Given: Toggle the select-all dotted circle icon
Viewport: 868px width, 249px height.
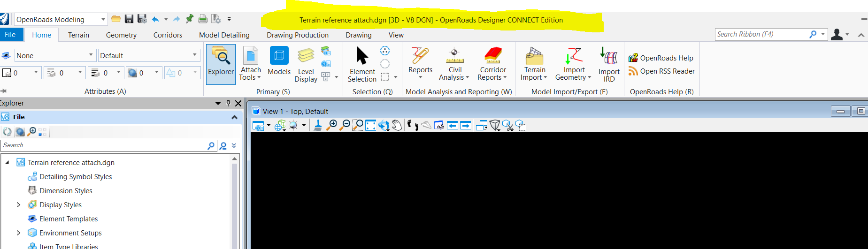Looking at the screenshot, I should [385, 51].
